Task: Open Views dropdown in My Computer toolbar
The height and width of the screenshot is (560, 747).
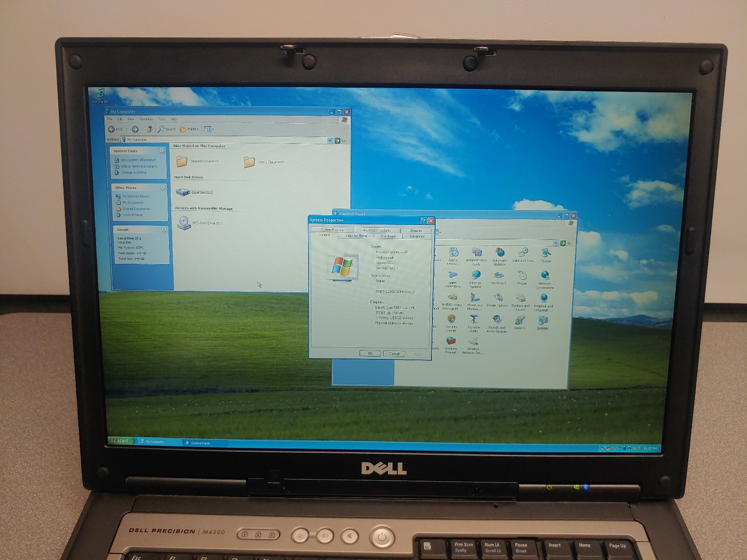Action: 209,129
